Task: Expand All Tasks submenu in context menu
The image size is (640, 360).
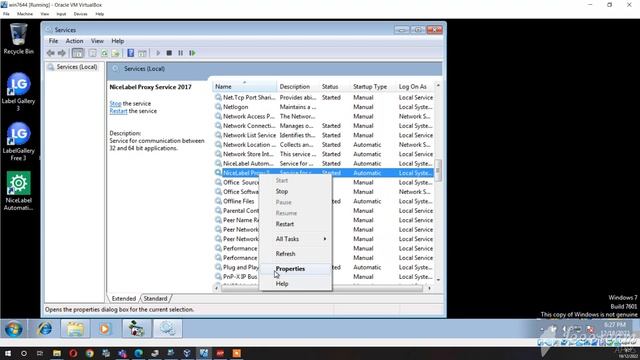Action: pyautogui.click(x=296, y=239)
